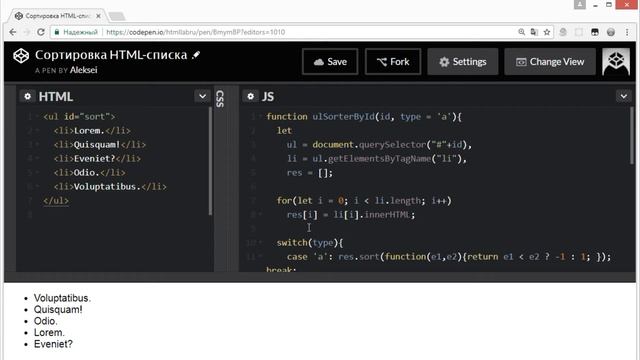Fold the ul tag on HTML line 1
The height and width of the screenshot is (360, 640).
click(37, 117)
